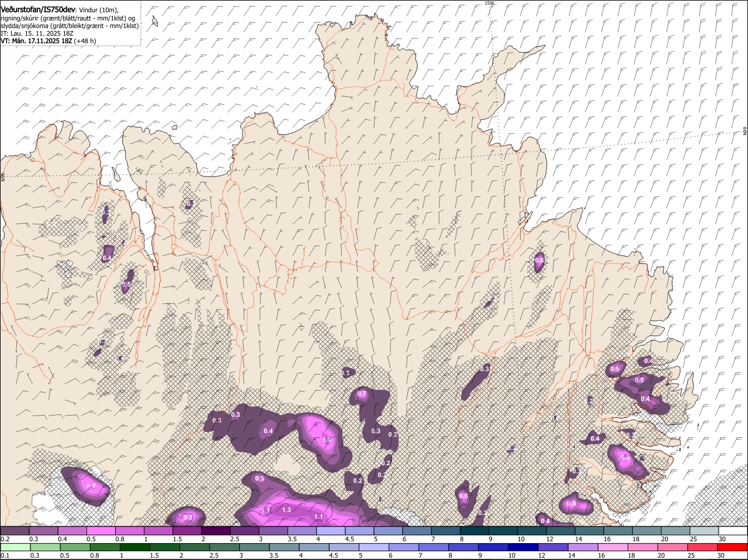
Task: Click the '0.2' label at the start of the snow legend
Action: [5, 539]
